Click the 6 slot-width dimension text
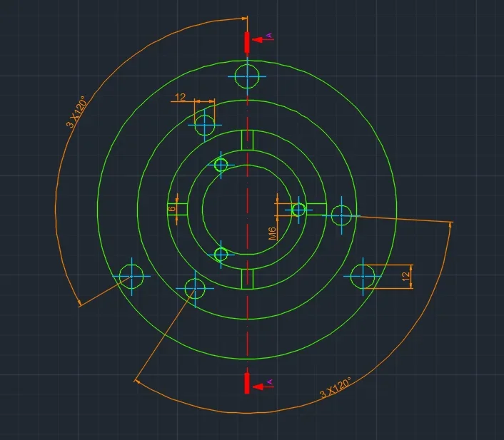This screenshot has height=440, width=504. tap(172, 209)
